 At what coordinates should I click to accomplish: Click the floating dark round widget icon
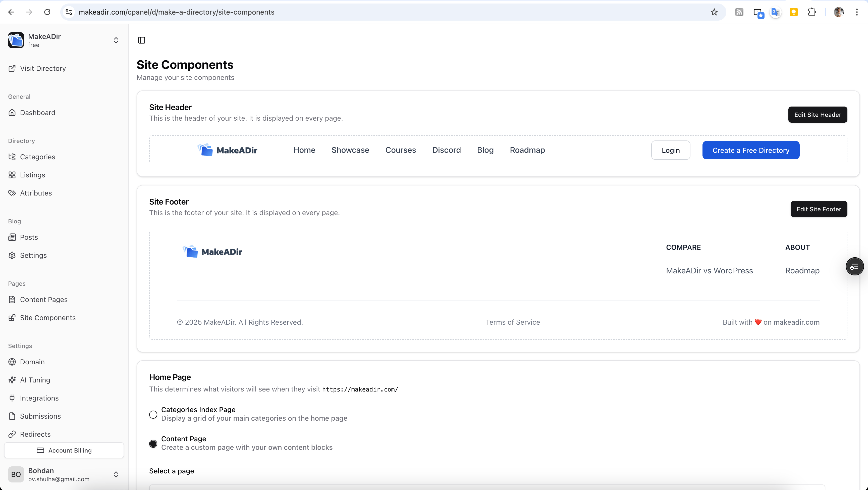click(854, 267)
